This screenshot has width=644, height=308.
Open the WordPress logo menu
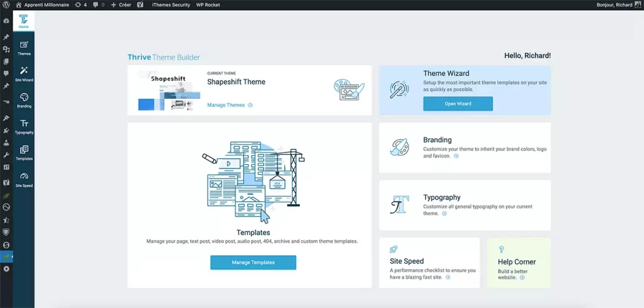[x=6, y=5]
